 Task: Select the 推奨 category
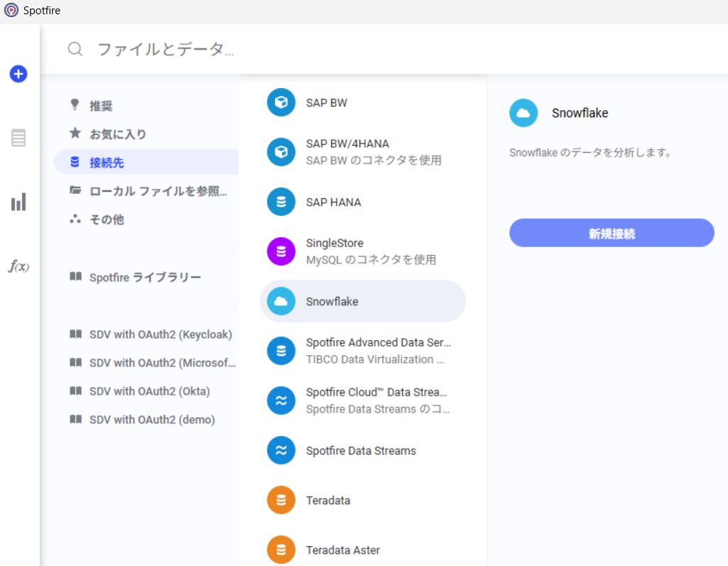[147, 105]
